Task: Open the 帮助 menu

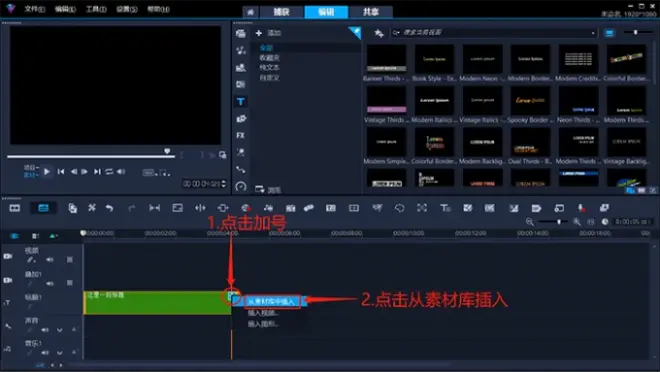Action: [158, 9]
